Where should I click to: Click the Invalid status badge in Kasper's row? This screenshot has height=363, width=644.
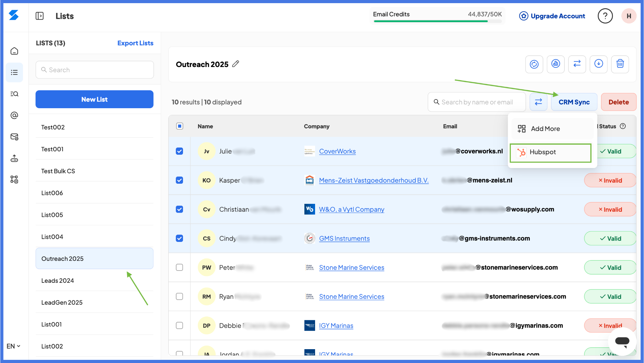610,180
